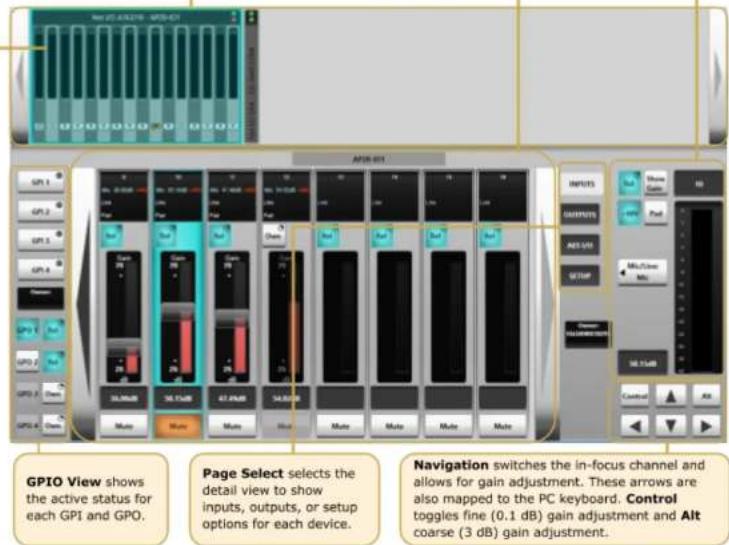Toggle the GPI 1 button

coord(40,181)
